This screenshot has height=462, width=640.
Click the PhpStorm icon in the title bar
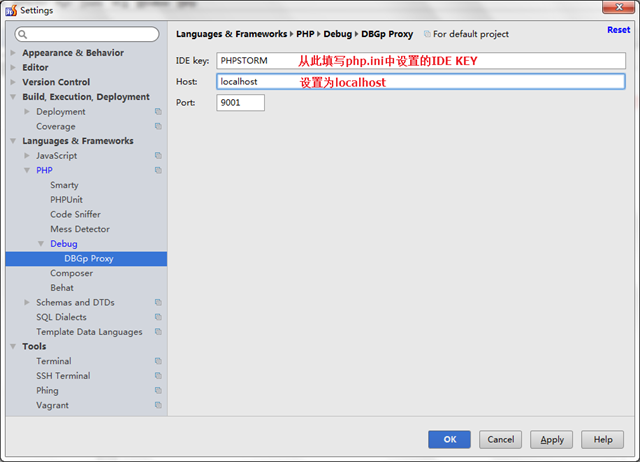tap(11, 10)
